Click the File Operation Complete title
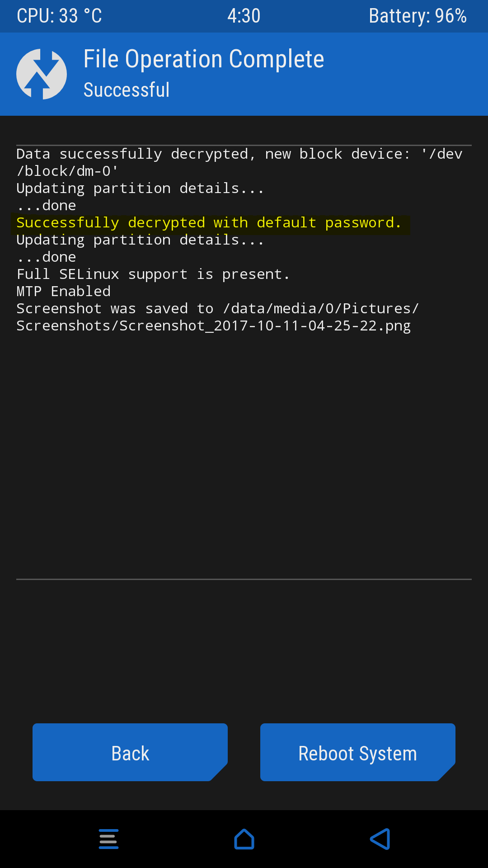 [204, 59]
